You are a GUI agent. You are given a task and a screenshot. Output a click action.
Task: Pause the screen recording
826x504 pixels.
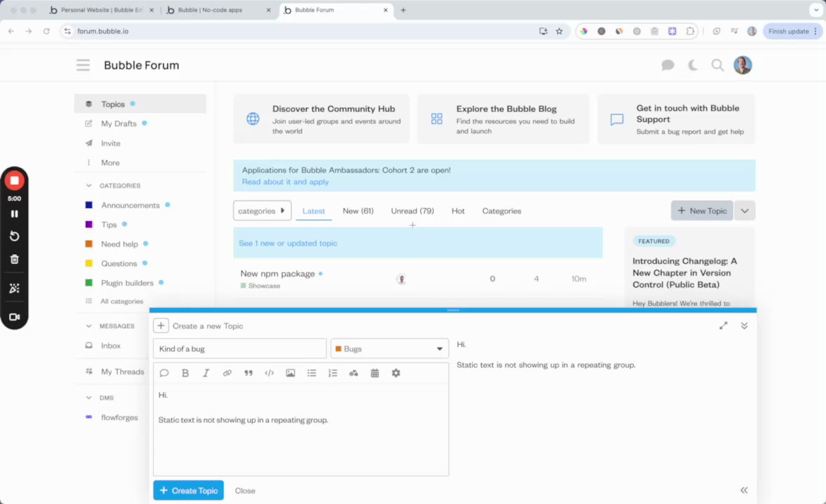pyautogui.click(x=14, y=213)
